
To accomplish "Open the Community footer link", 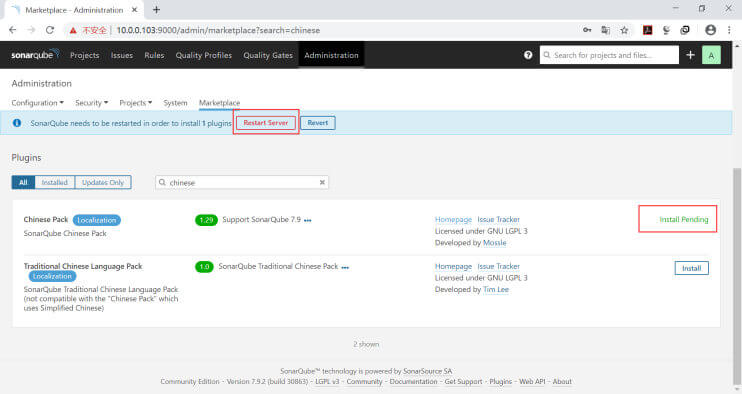I will [x=364, y=381].
